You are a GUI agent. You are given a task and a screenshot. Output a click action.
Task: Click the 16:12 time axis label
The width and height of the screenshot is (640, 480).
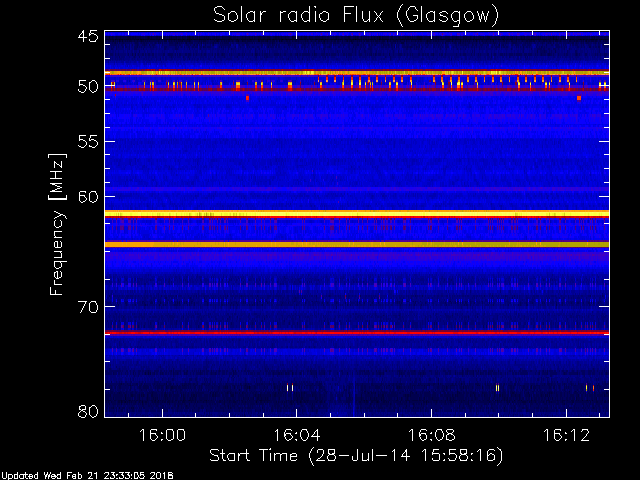(565, 435)
